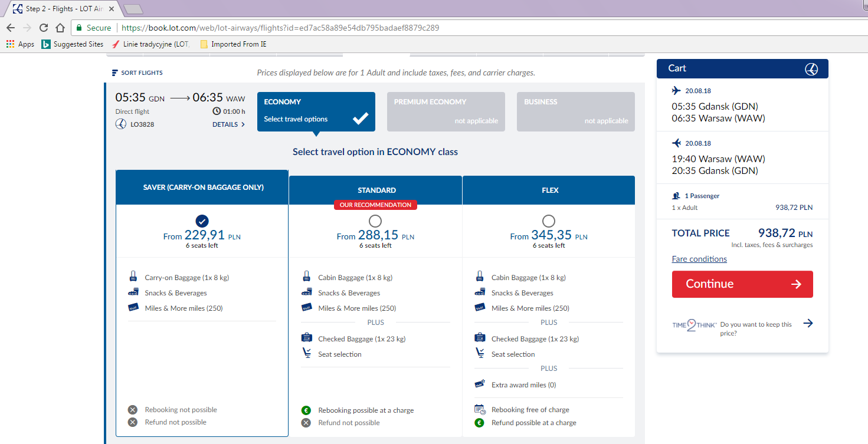Image resolution: width=868 pixels, height=444 pixels.
Task: Click the Time2Think logo
Action: (695, 325)
